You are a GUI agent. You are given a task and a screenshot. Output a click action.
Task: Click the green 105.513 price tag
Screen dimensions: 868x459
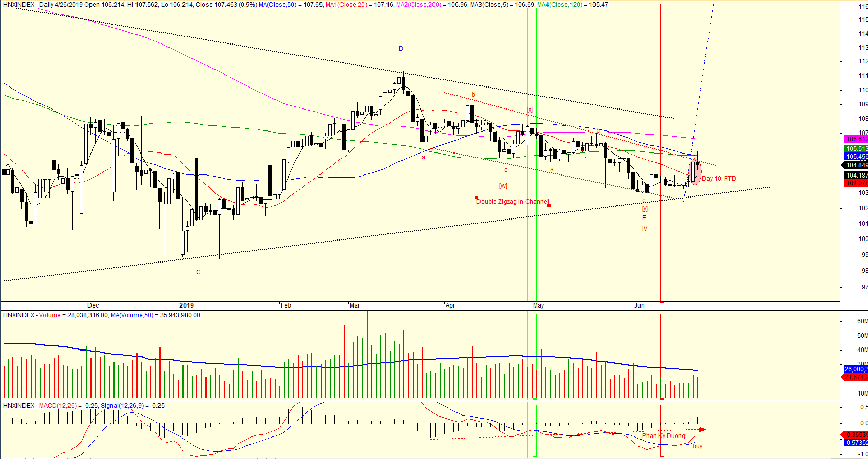coord(856,149)
